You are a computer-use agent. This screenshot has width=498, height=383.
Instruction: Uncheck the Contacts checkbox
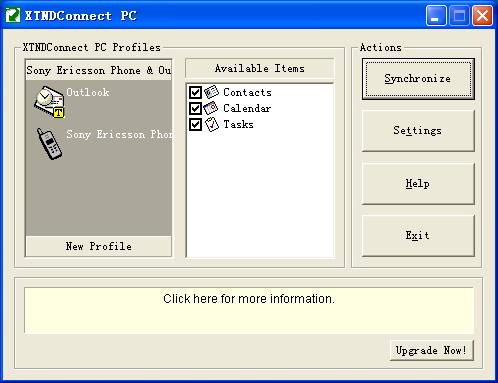(x=195, y=92)
